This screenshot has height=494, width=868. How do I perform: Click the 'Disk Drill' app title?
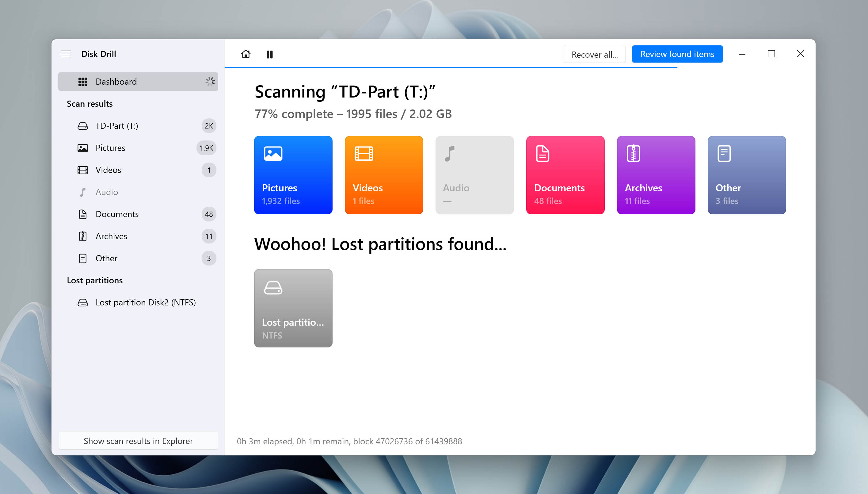99,54
